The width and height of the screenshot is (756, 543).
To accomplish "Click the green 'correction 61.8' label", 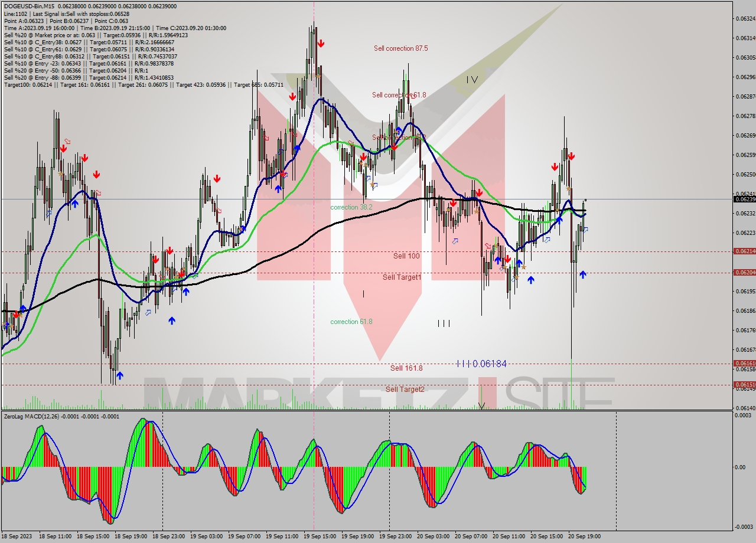I will pyautogui.click(x=351, y=322).
